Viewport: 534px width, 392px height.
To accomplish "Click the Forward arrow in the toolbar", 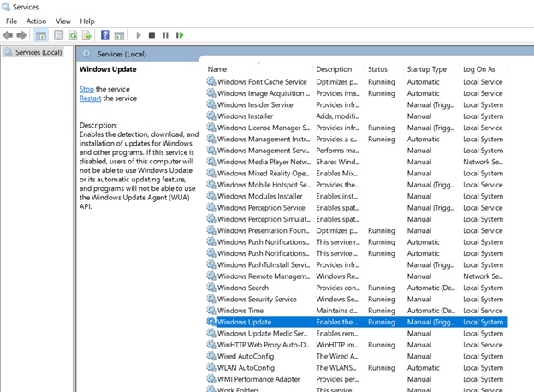I will click(x=21, y=35).
